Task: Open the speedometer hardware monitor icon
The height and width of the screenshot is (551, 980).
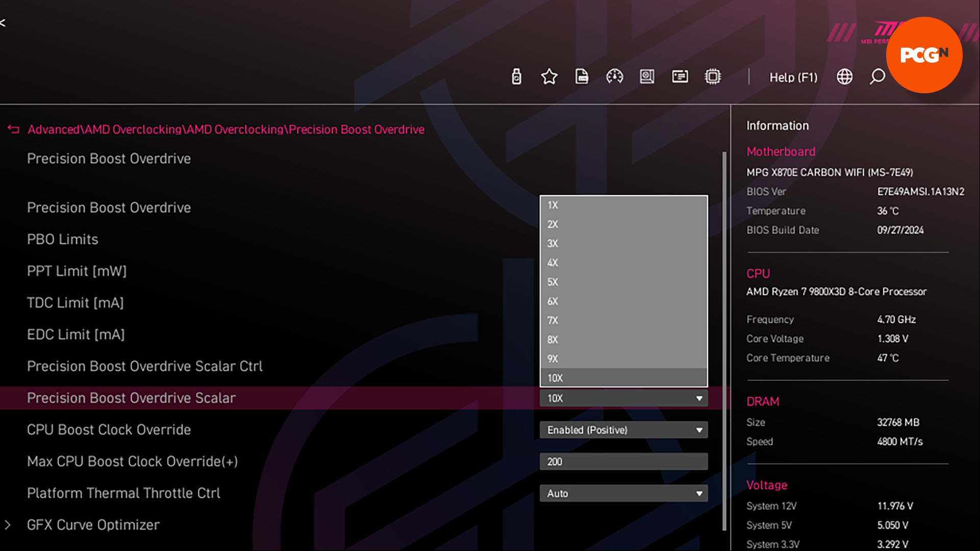Action: point(614,77)
